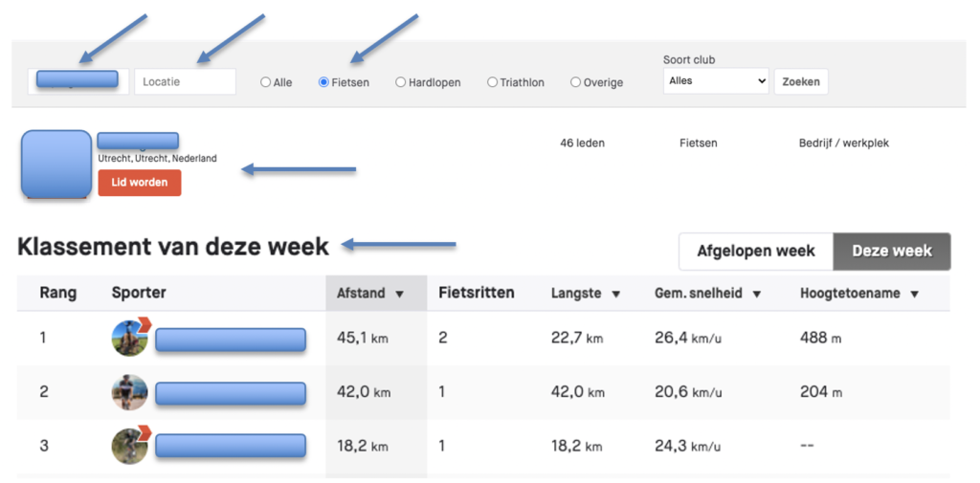This screenshot has width=980, height=483.
Task: Focus the Locatie input field
Action: (x=185, y=81)
